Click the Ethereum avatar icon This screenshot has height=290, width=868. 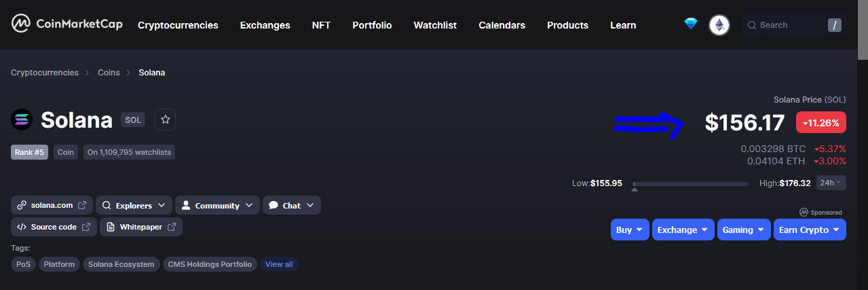719,26
